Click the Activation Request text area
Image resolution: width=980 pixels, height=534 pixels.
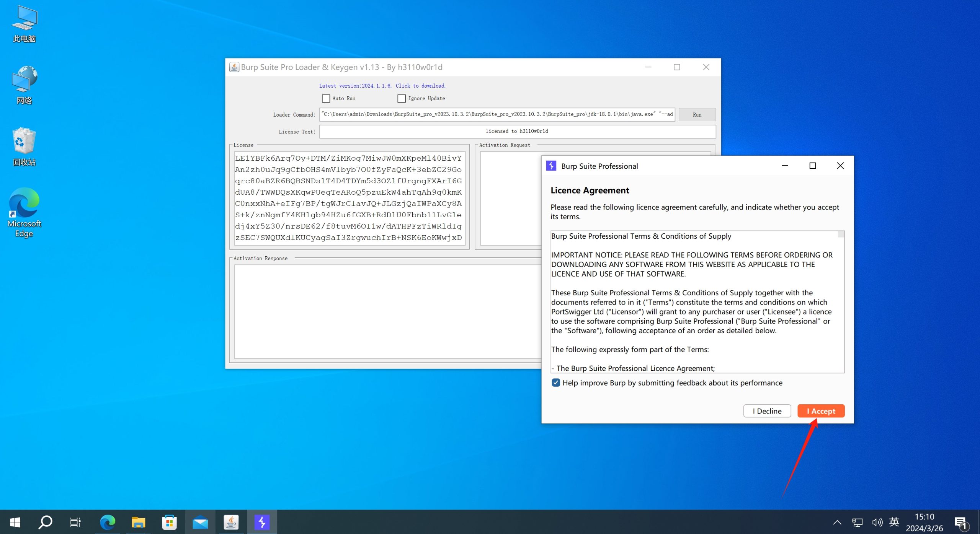[511, 198]
